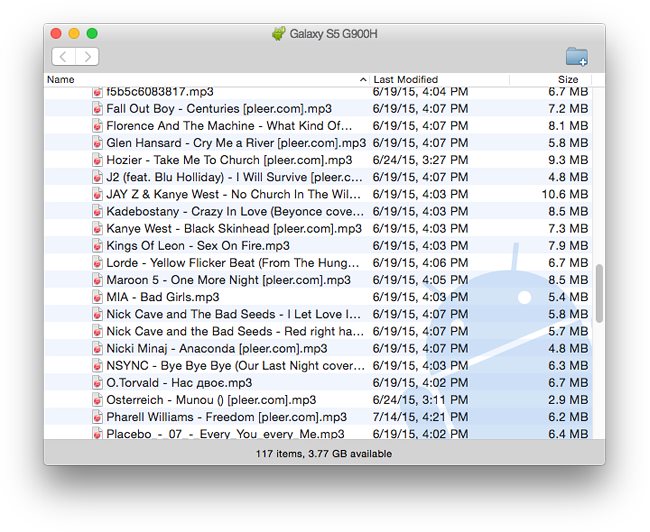Screen dimensions: 650x532
Task: Click the 10.6 MB size value
Action: 565,194
